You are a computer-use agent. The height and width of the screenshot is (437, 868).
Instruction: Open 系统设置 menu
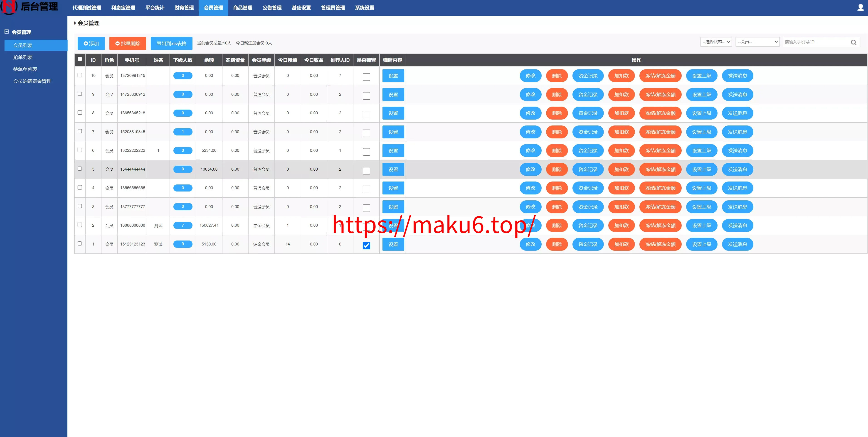pyautogui.click(x=365, y=8)
